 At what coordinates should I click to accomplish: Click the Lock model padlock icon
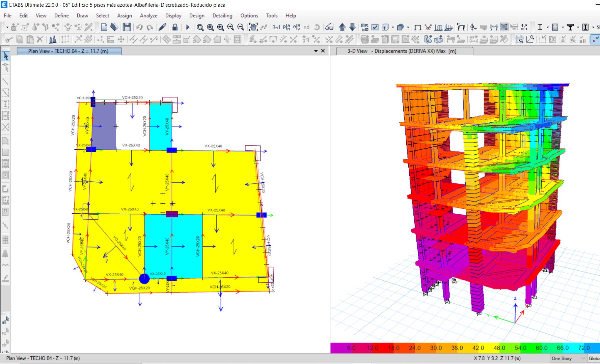click(x=175, y=27)
